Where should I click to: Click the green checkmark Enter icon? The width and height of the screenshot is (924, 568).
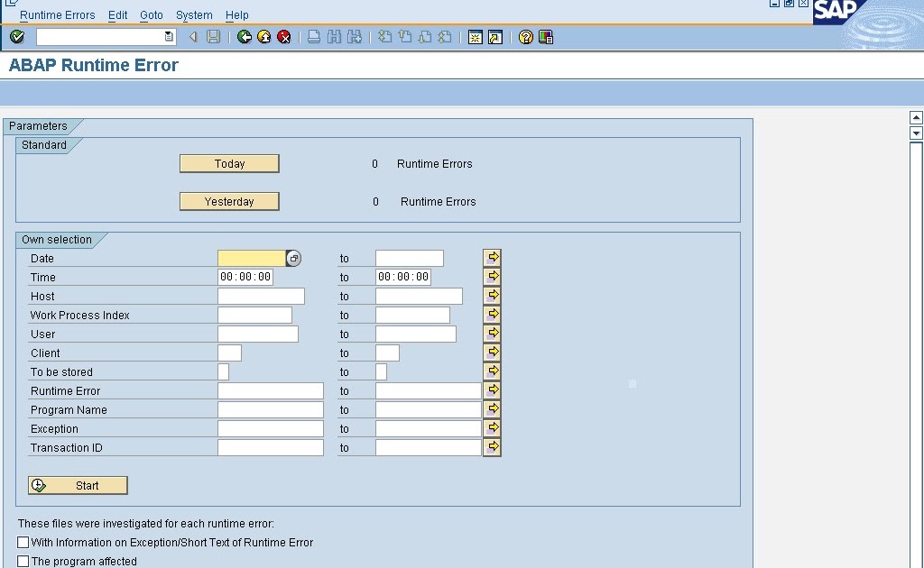pyautogui.click(x=17, y=37)
